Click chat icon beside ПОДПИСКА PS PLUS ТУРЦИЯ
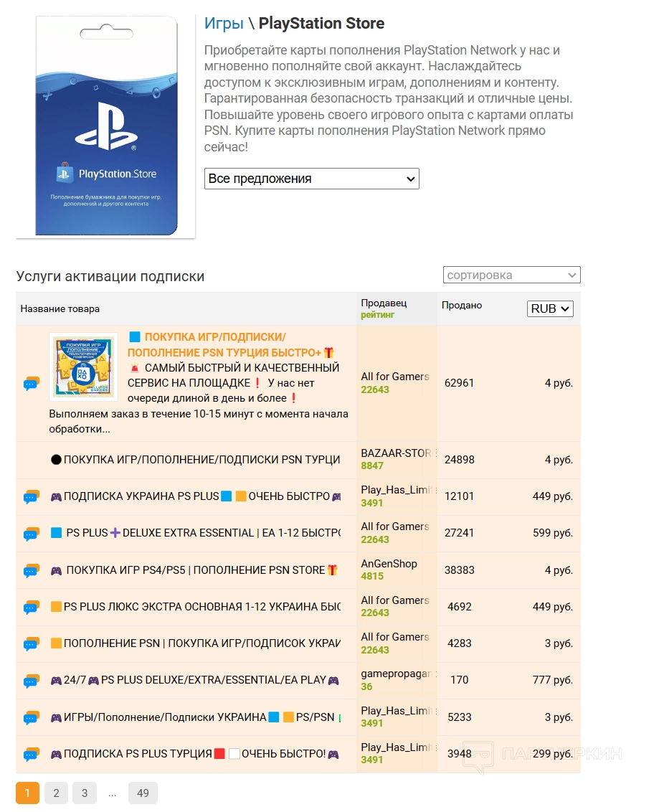This screenshot has height=812, width=659. [x=32, y=754]
